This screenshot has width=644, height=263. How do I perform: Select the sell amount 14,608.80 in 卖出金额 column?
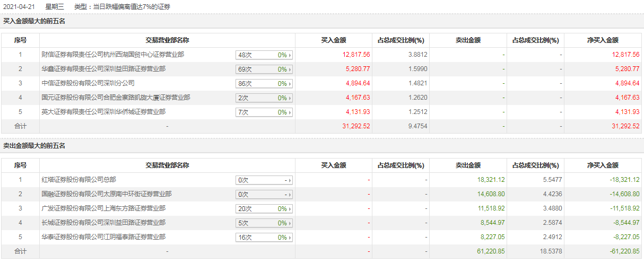pyautogui.click(x=491, y=194)
